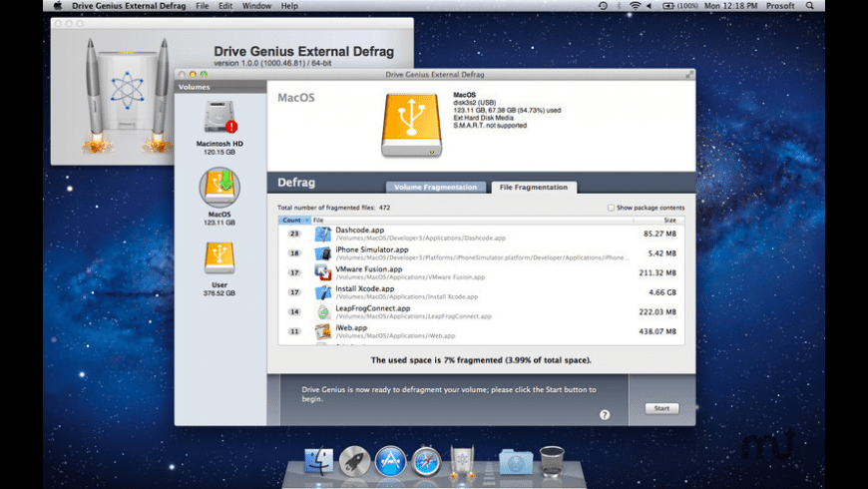Image resolution: width=868 pixels, height=489 pixels.
Task: Select the LeapFrogConnect.app row name
Action: (x=373, y=308)
